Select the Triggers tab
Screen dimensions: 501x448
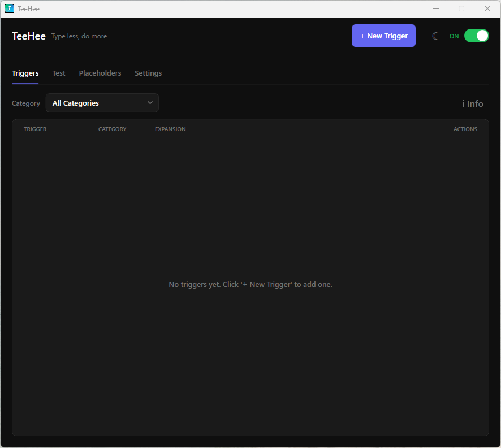[25, 73]
